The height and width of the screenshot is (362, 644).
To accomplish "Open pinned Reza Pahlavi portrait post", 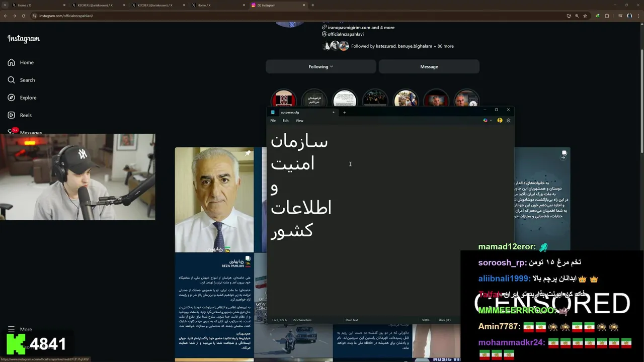I will point(214,200).
